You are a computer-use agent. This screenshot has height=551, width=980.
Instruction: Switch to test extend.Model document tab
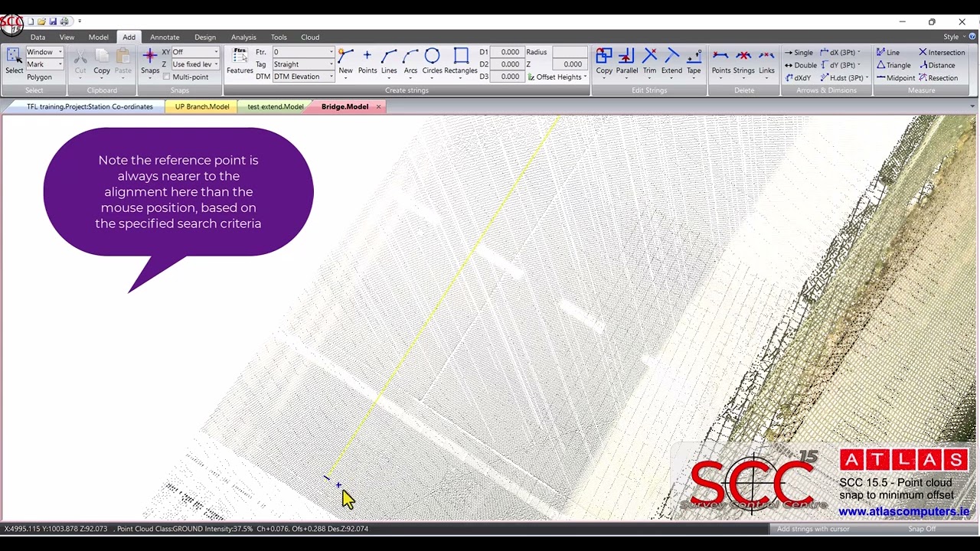pos(276,106)
